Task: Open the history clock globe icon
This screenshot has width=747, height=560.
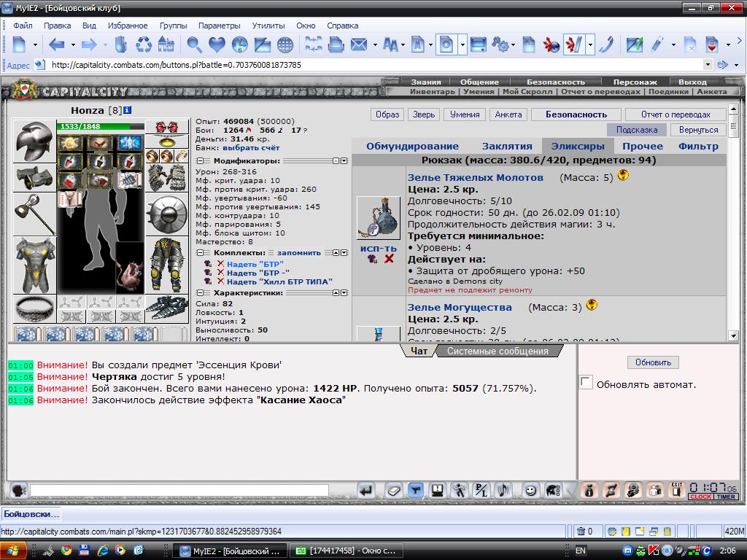Action: coord(239,45)
